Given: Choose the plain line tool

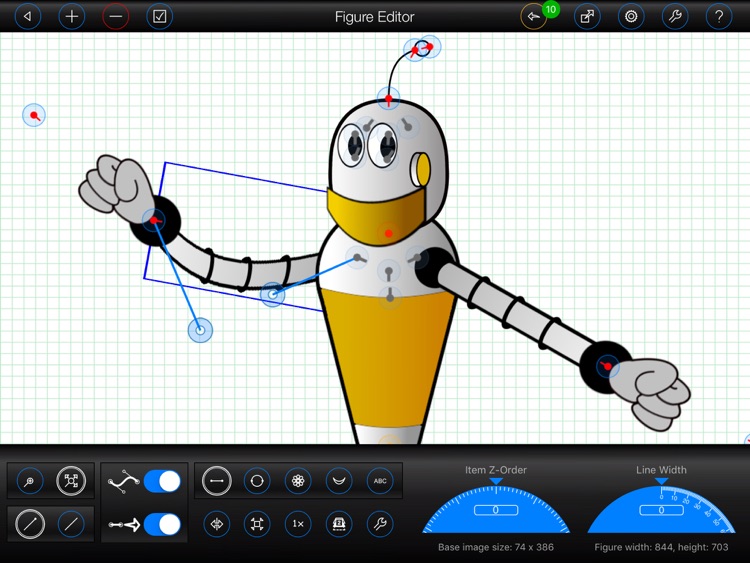Looking at the screenshot, I should [x=71, y=524].
